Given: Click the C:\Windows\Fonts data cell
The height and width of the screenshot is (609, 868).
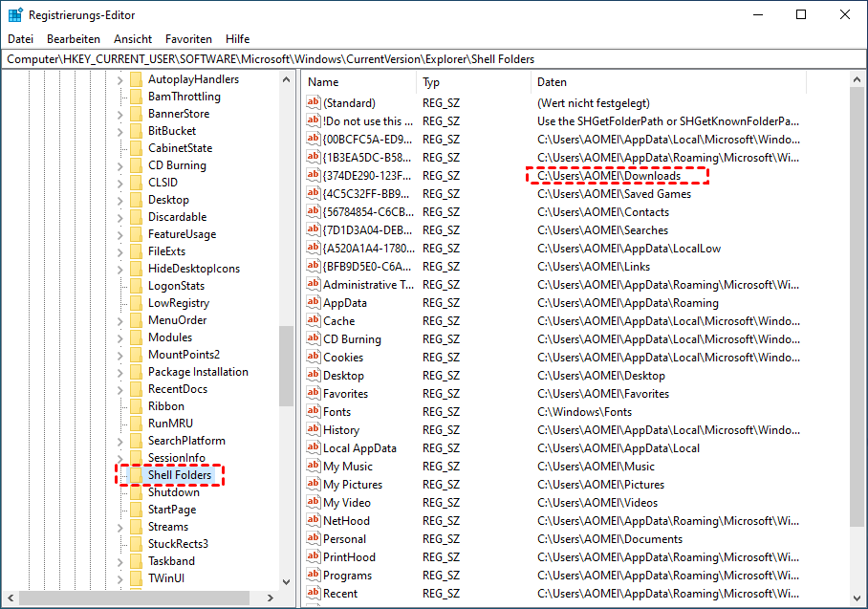Looking at the screenshot, I should click(585, 411).
